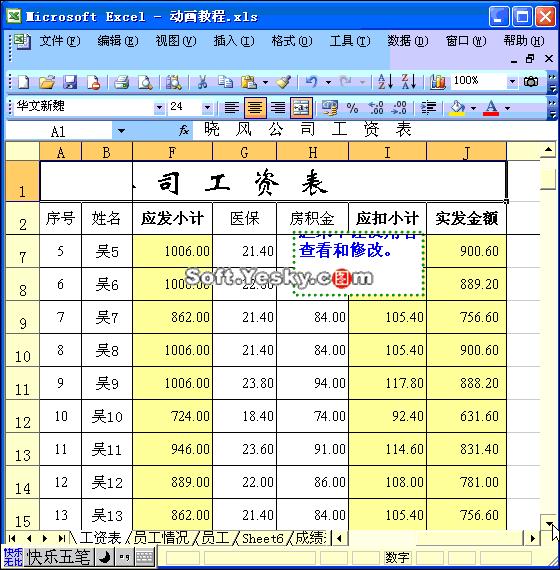Open Print Preview magnifier icon
Screen dimensions: 560x570
[x=145, y=82]
